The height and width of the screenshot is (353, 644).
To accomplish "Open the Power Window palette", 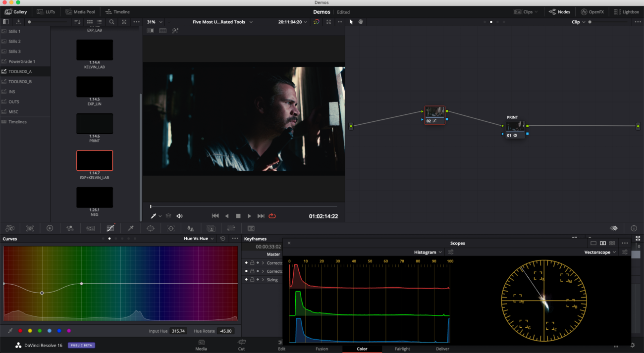I will [x=151, y=228].
